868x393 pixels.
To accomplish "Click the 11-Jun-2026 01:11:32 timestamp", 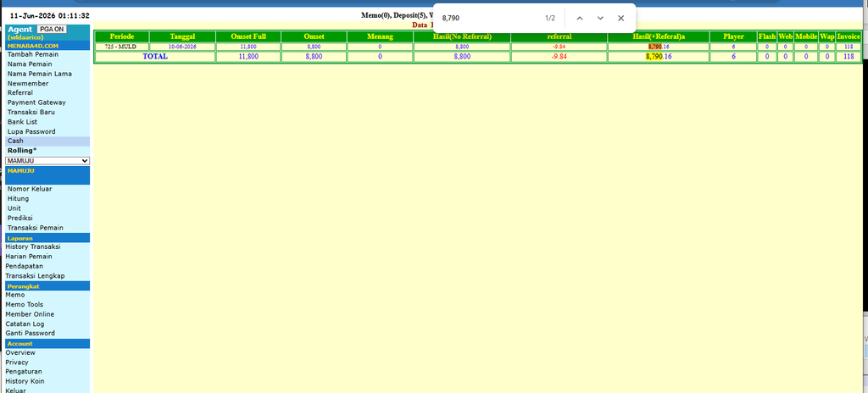I will click(50, 15).
